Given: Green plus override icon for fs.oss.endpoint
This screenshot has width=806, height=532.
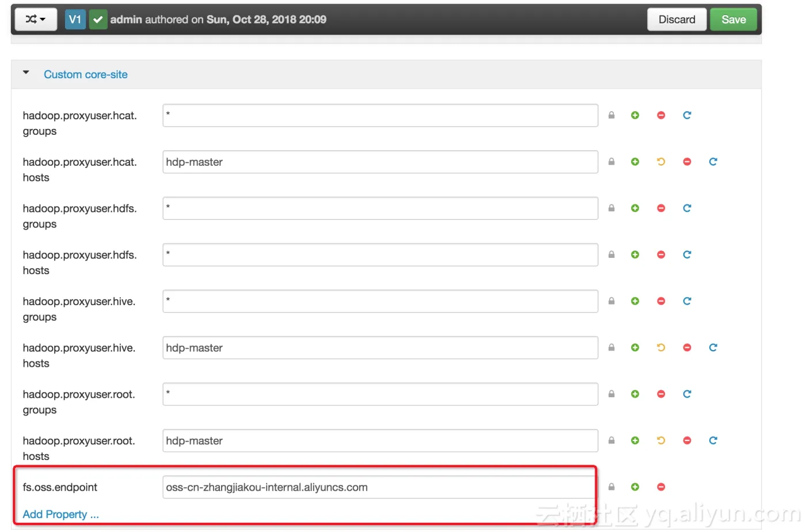Looking at the screenshot, I should click(x=635, y=487).
